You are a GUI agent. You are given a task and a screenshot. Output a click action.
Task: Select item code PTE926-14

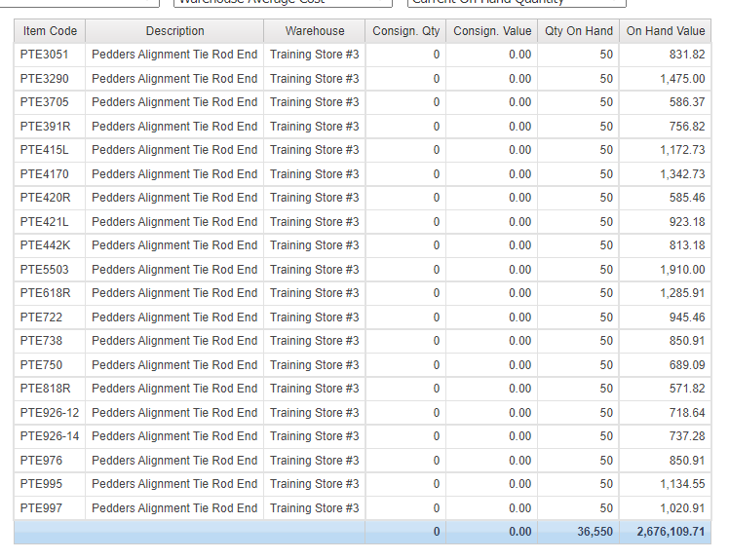[x=50, y=436]
